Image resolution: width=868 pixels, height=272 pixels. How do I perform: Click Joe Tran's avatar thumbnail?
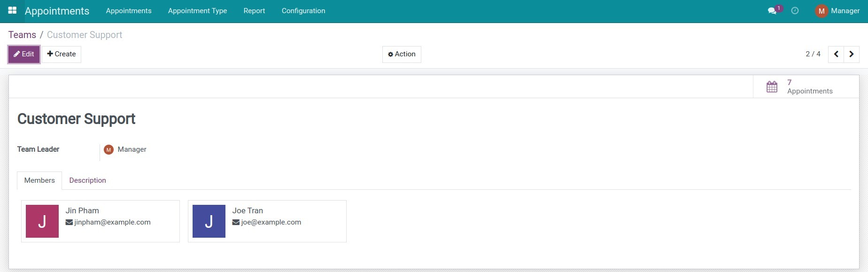pos(209,221)
